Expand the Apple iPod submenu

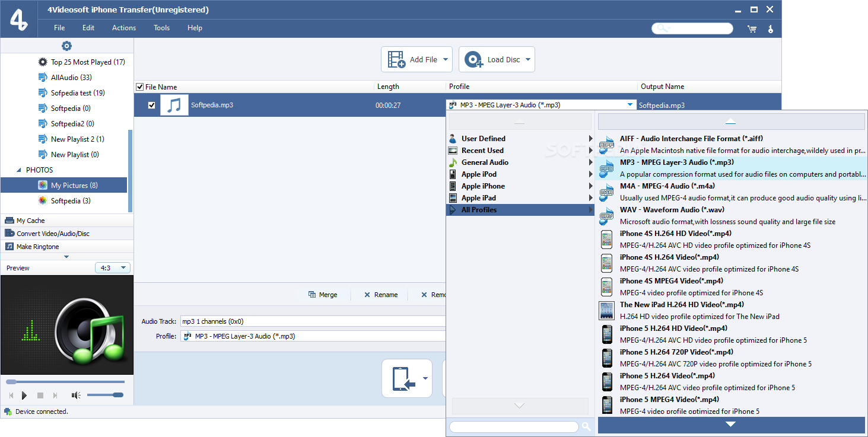click(590, 174)
